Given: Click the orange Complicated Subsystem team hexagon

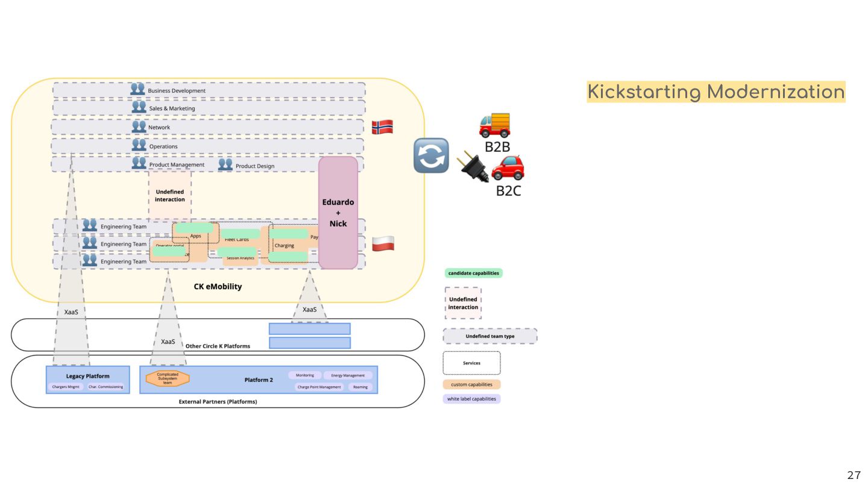Looking at the screenshot, I should coord(168,378).
